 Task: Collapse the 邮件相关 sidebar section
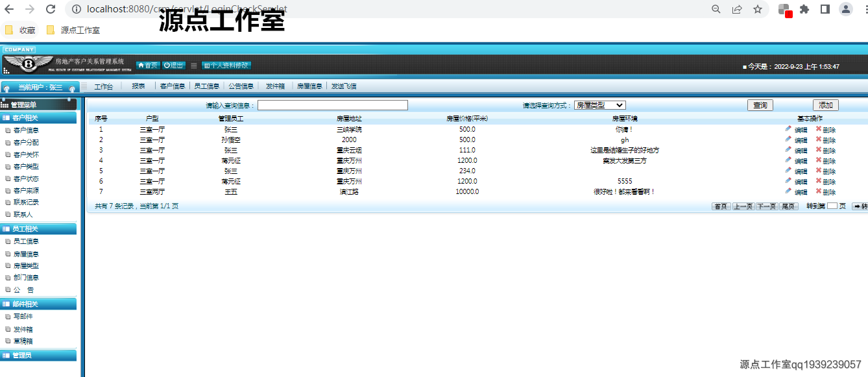pos(38,304)
